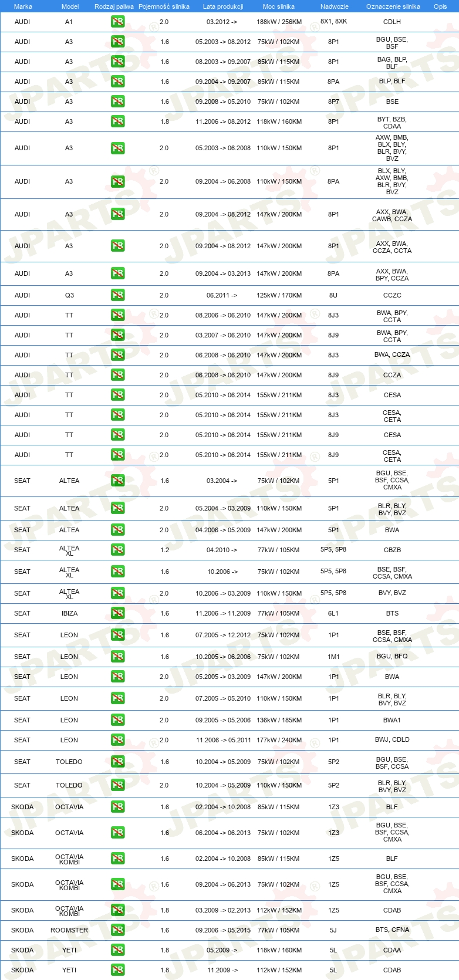Select the engine code CDLH
459x980 pixels.
(x=392, y=22)
